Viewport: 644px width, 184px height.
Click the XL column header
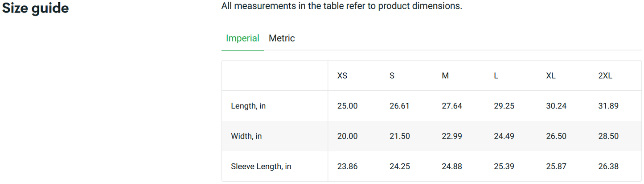[551, 76]
